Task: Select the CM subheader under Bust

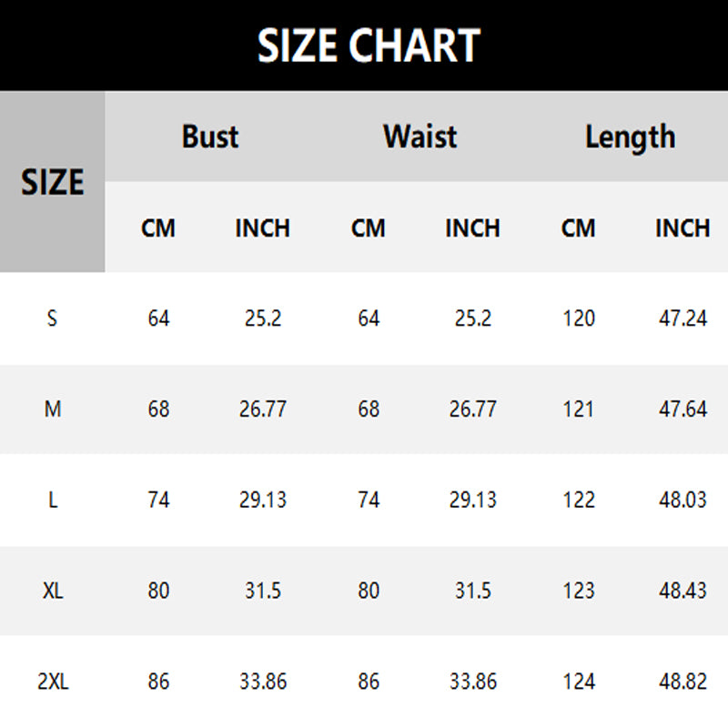Action: [158, 228]
